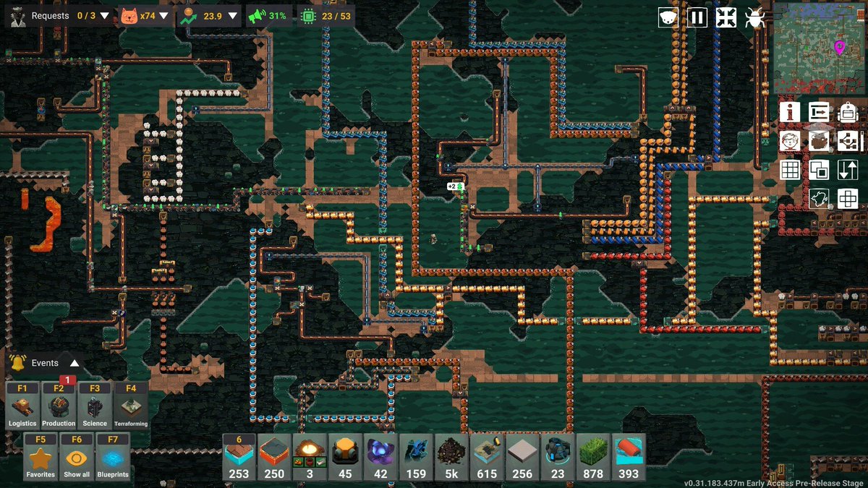Click the cooking pot icon
The width and height of the screenshot is (868, 488).
click(x=819, y=141)
